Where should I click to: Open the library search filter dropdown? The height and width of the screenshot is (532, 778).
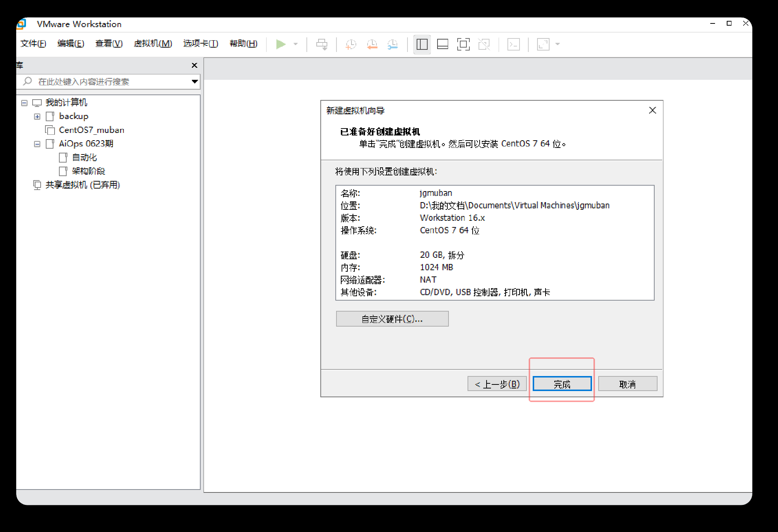click(195, 81)
